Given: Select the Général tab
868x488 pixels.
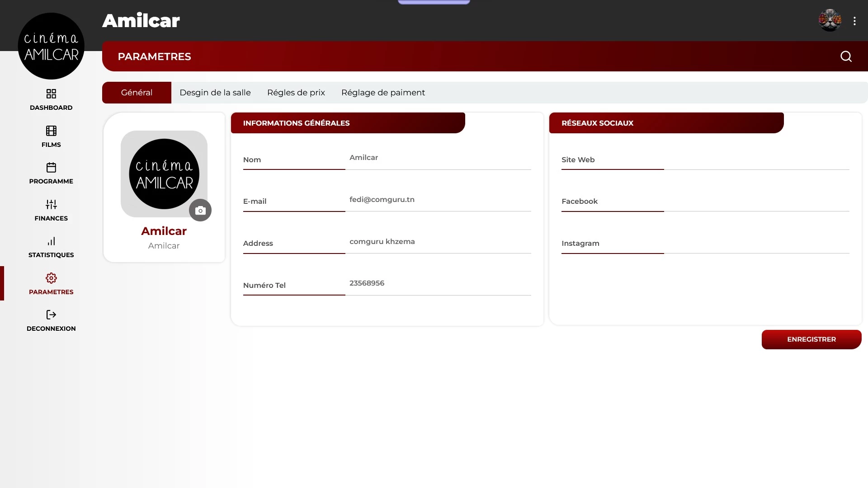Looking at the screenshot, I should (x=137, y=93).
